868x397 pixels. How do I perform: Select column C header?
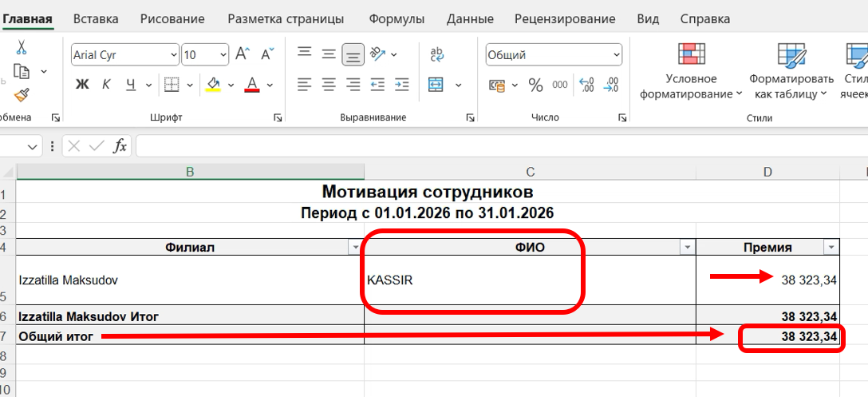pos(530,173)
